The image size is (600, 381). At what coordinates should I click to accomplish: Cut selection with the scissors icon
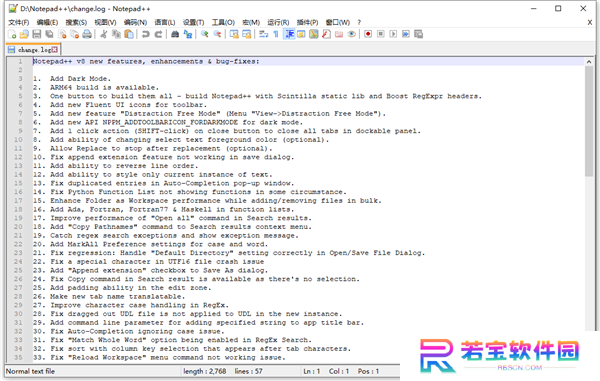103,34
